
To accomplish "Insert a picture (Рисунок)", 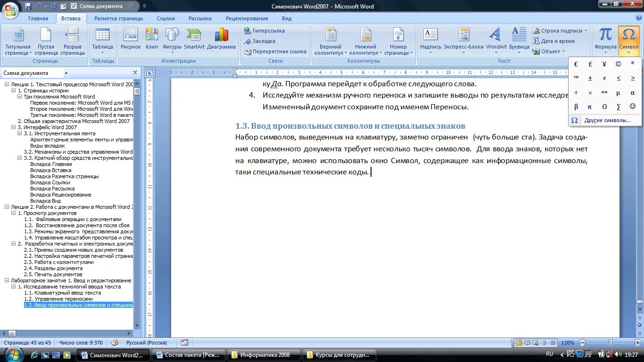I will point(131,39).
